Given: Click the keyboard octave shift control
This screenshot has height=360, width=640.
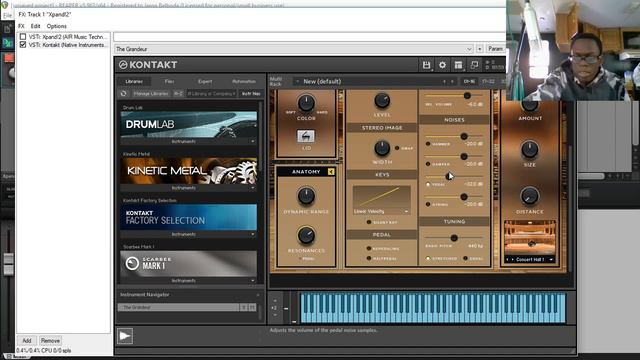Looking at the screenshot, I should [x=274, y=308].
